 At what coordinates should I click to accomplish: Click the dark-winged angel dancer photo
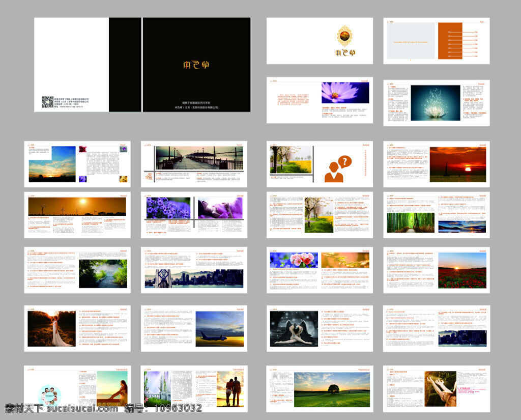[294, 329]
